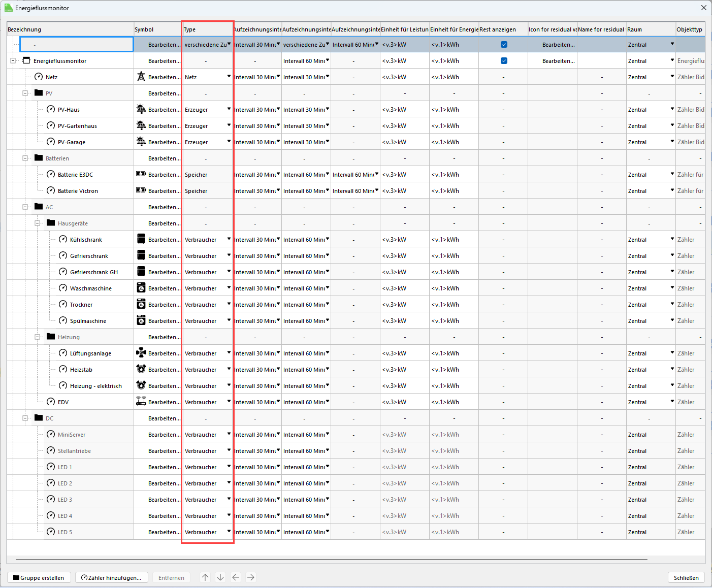Select the Batterie Victron tree item
The width and height of the screenshot is (712, 588).
[x=78, y=191]
